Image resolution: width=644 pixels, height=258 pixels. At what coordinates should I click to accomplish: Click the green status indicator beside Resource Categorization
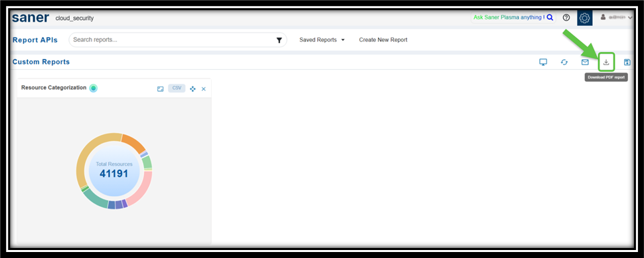(x=93, y=88)
